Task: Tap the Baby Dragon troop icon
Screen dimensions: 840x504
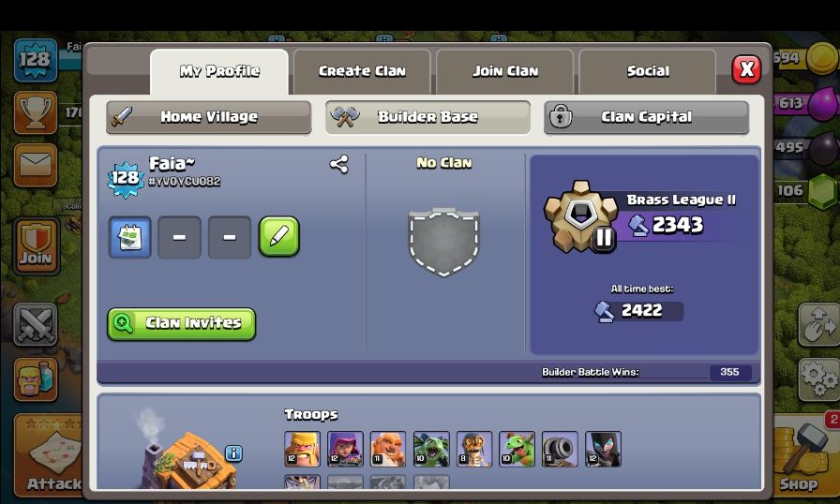Action: click(x=517, y=449)
